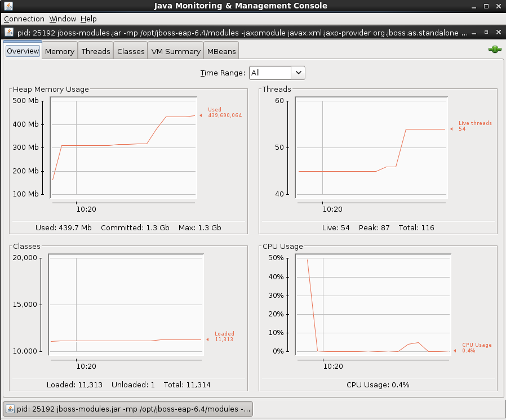This screenshot has height=420, width=506.
Task: Click the Java icon in main title bar
Action: coord(8,6)
